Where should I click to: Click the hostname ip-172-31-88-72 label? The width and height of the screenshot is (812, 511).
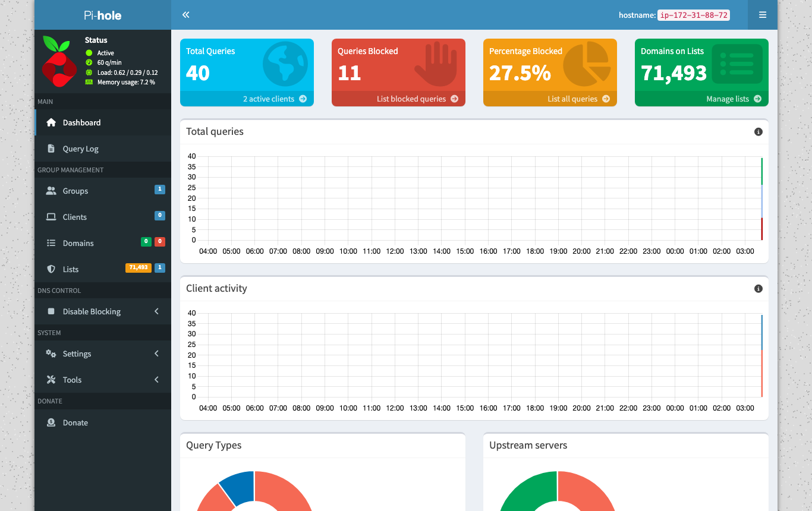[x=694, y=15]
